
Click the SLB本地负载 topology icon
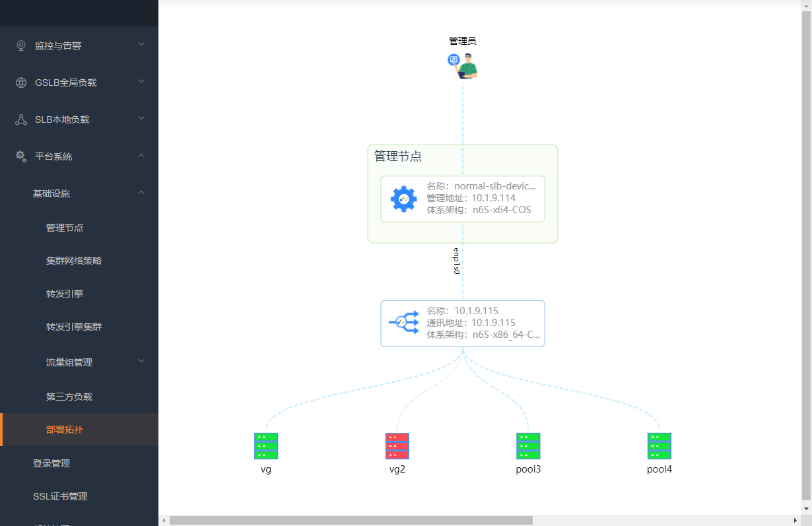21,119
